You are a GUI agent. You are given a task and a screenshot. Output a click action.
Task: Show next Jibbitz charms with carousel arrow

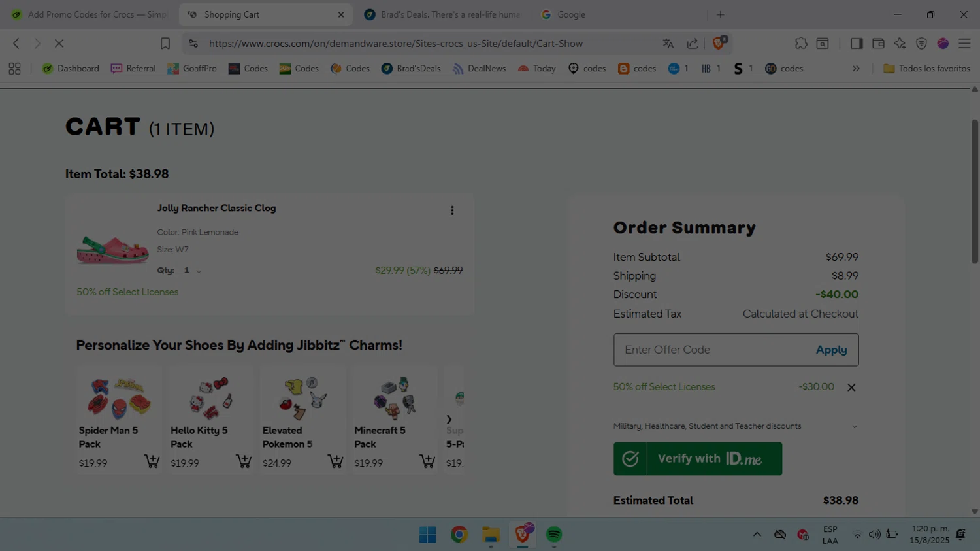coord(449,420)
